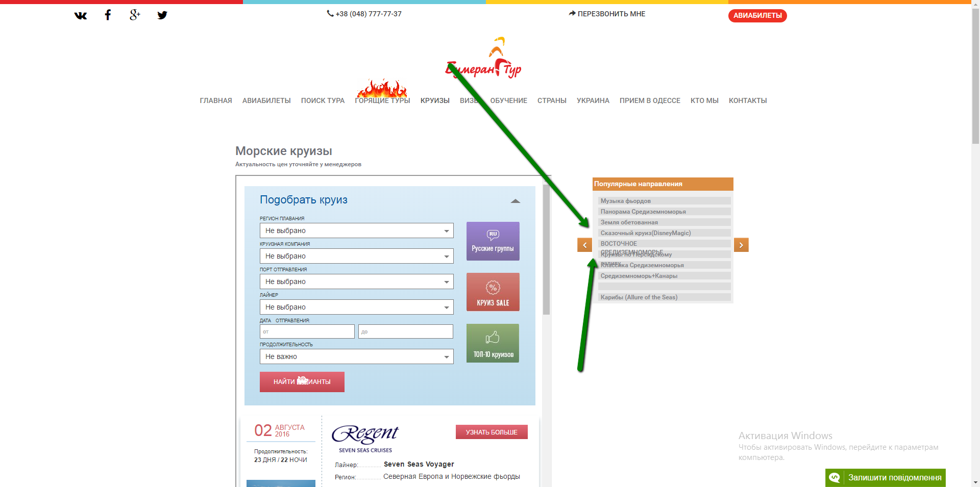Click the Музыка фьордов destination link

625,201
